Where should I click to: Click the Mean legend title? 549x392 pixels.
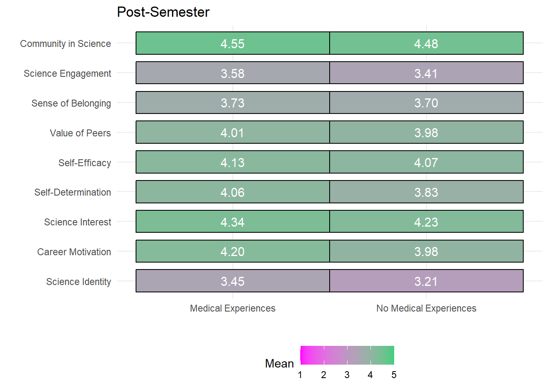pyautogui.click(x=279, y=363)
